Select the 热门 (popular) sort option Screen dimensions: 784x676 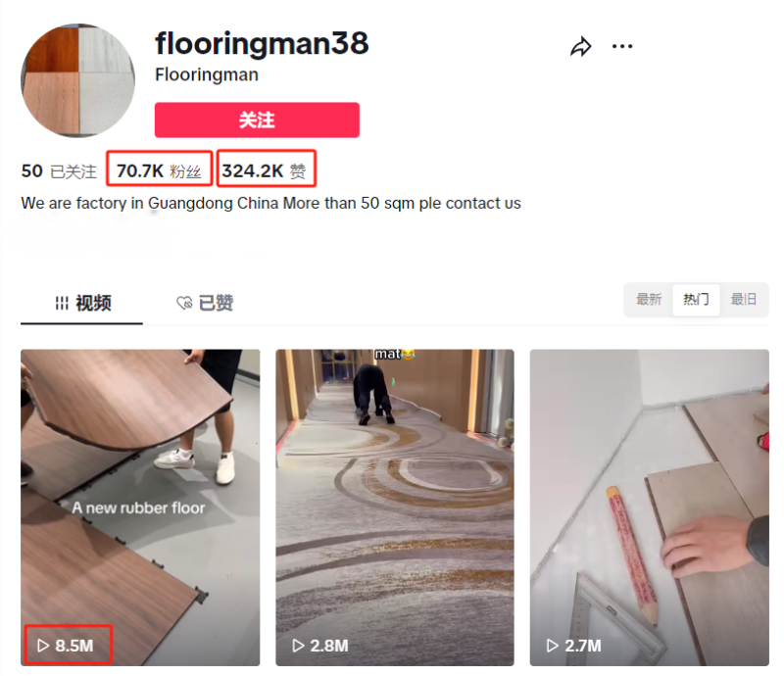point(696,300)
